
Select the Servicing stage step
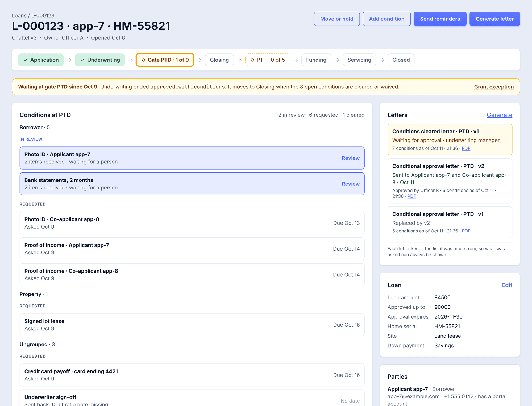coord(359,60)
